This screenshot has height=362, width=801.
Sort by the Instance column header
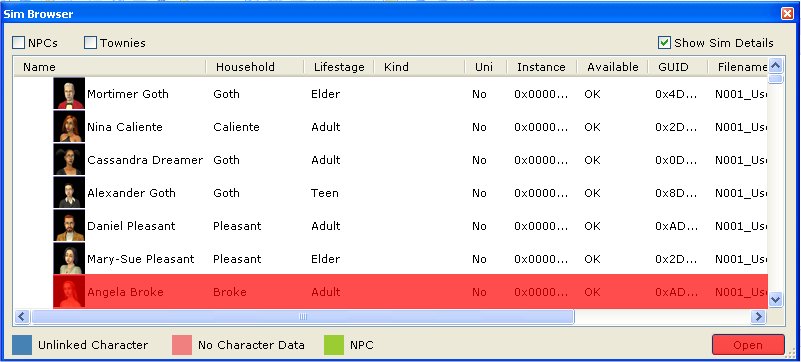(542, 67)
